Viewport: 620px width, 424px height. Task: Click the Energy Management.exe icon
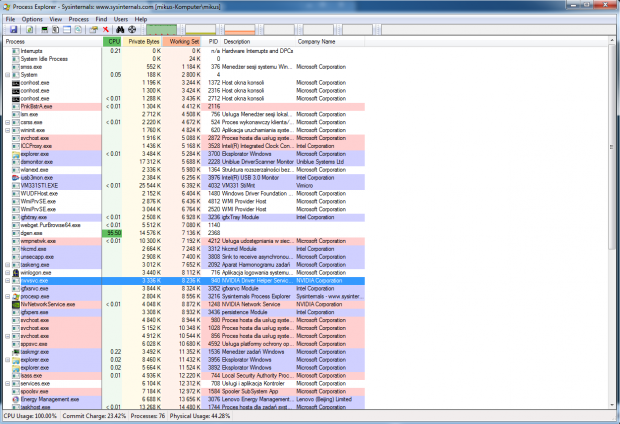(x=16, y=399)
